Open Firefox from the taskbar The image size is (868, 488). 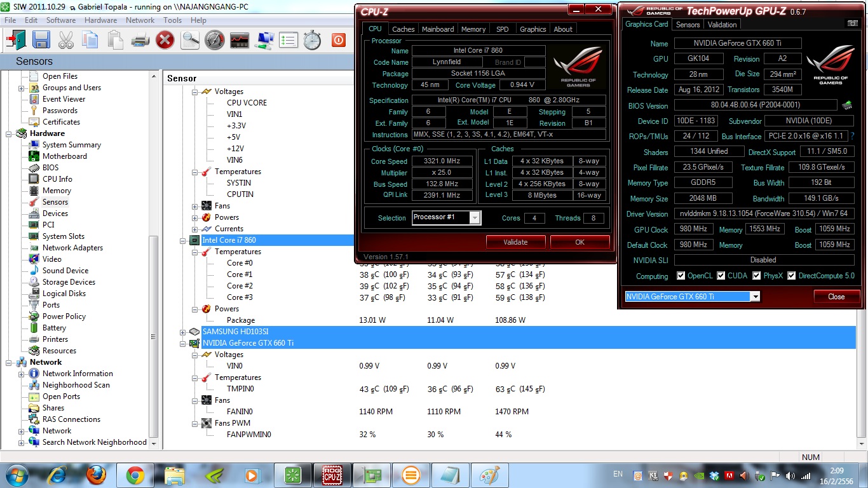coord(96,475)
